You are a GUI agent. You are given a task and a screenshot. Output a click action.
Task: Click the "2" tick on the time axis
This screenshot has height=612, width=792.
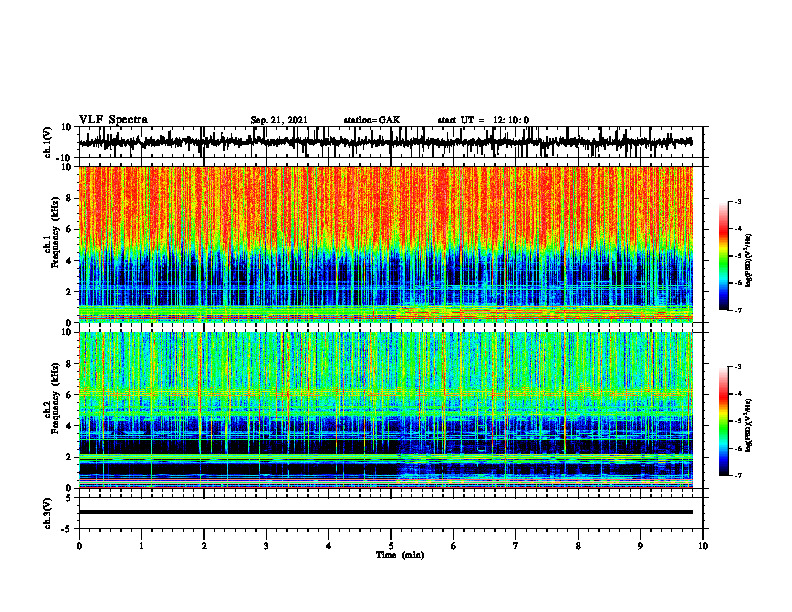[x=204, y=546]
